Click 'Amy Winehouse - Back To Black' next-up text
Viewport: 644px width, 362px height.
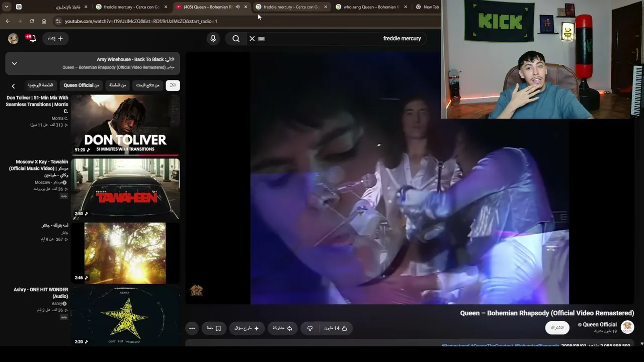tap(130, 59)
